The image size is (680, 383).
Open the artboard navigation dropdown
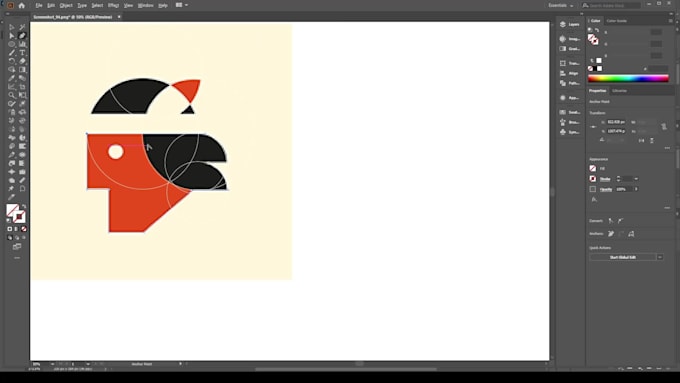click(x=88, y=364)
